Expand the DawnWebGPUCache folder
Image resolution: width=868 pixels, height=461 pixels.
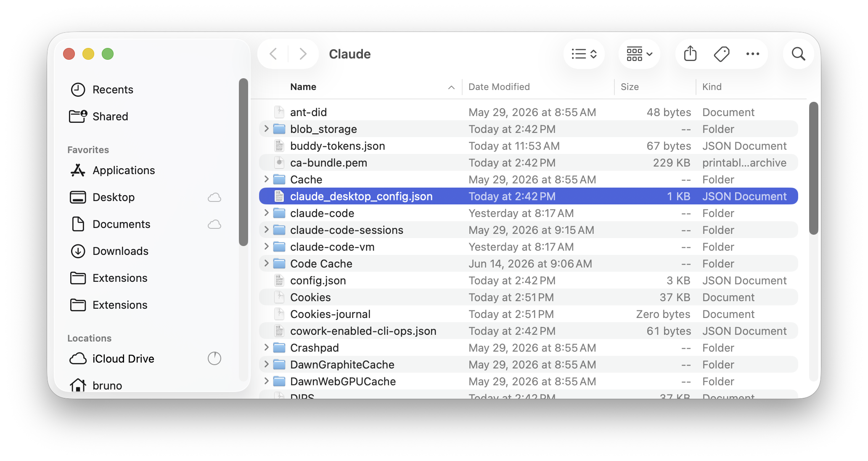(266, 381)
